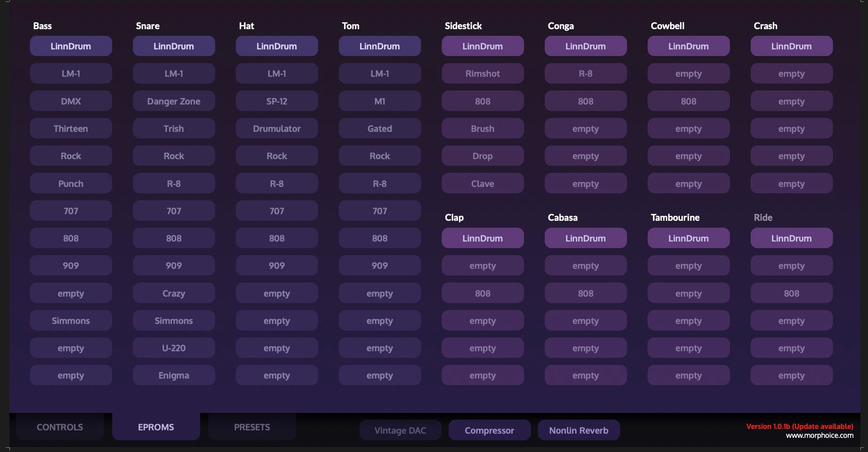This screenshot has height=452, width=868.
Task: Choose 909 EPROM for Tom
Action: click(380, 266)
